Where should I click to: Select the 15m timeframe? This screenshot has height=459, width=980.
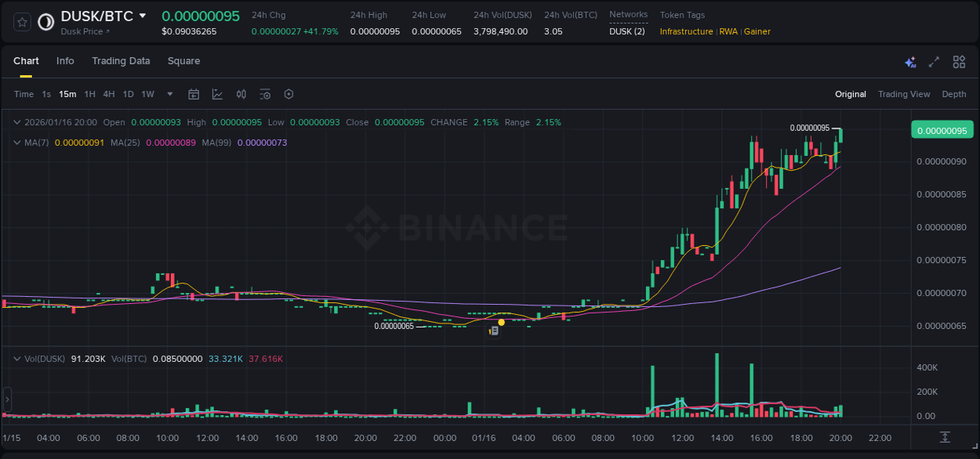67,94
